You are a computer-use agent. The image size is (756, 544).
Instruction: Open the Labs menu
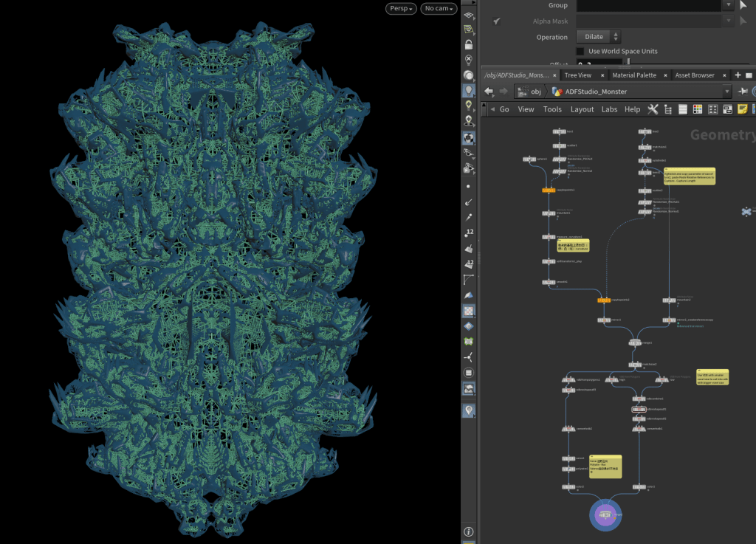pyautogui.click(x=609, y=109)
